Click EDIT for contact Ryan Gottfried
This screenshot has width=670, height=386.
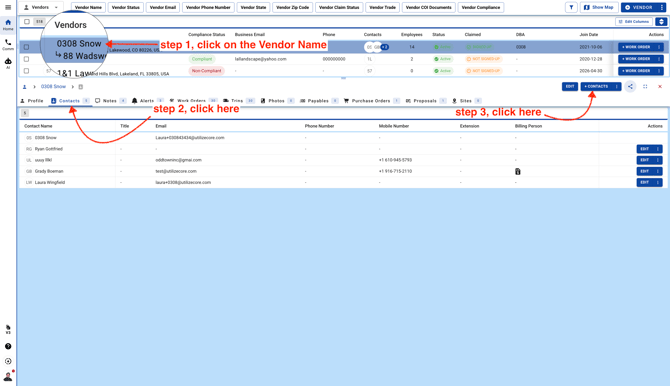(x=645, y=149)
